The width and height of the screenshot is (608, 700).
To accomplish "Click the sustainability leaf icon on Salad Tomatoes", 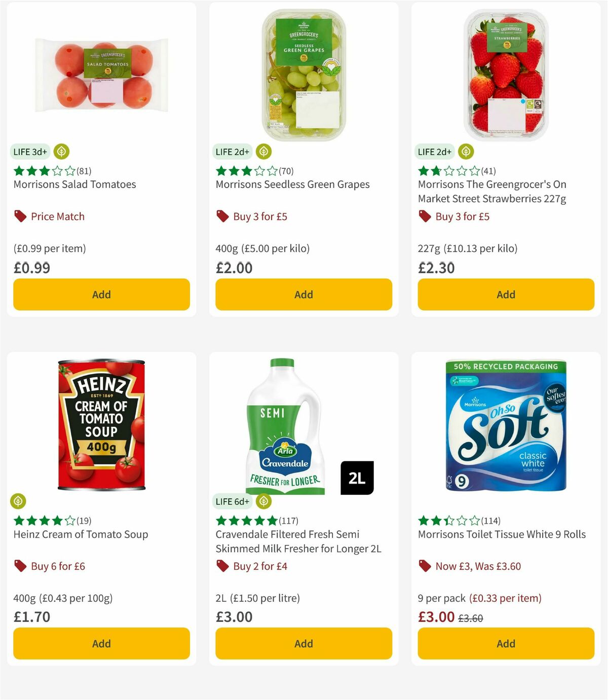I will point(61,151).
